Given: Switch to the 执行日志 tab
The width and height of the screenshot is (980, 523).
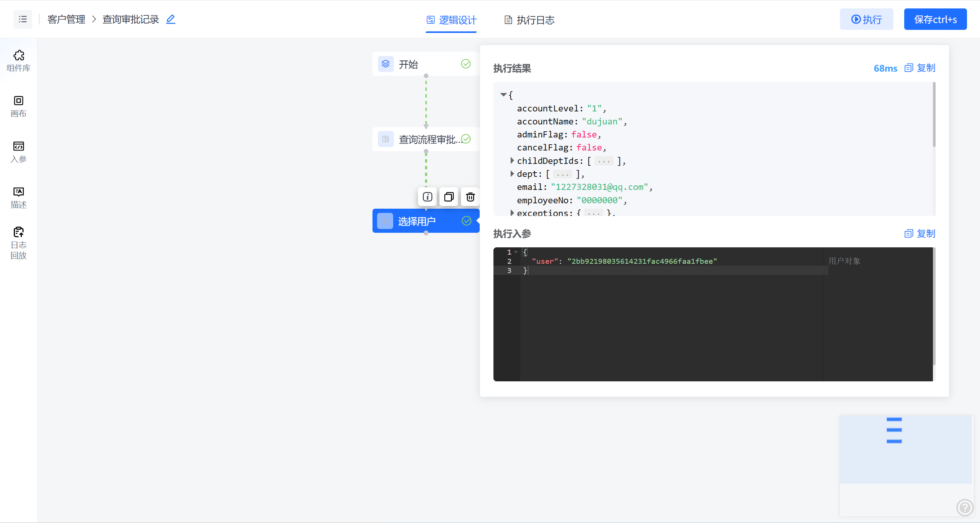Looking at the screenshot, I should pos(529,20).
